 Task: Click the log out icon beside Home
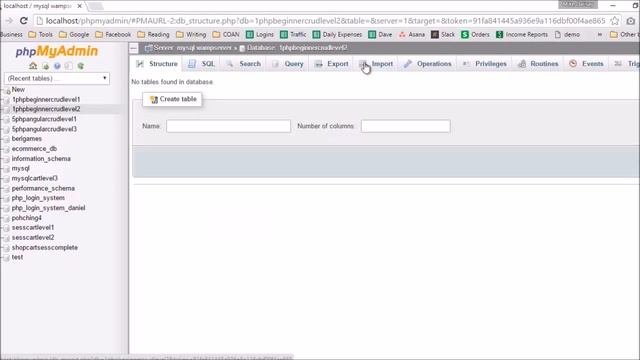pos(45,66)
